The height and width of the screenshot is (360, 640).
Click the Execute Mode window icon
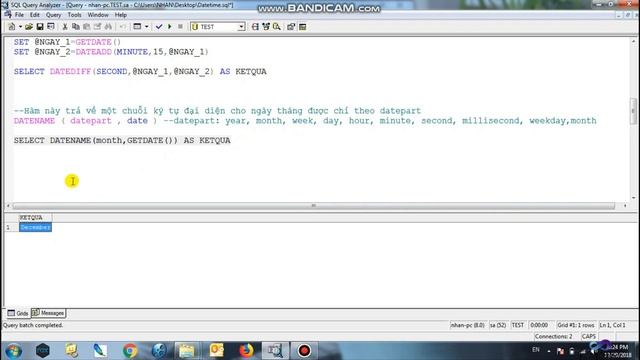pyautogui.click(x=137, y=27)
